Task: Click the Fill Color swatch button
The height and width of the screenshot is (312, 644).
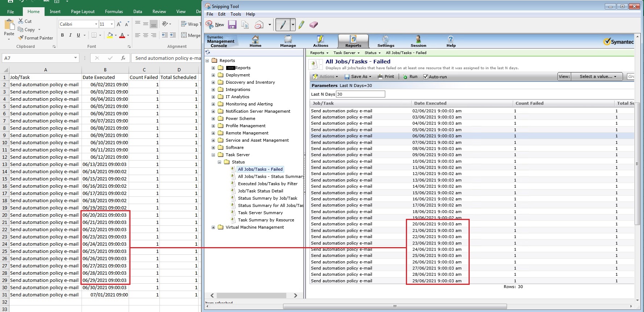Action: coord(110,35)
